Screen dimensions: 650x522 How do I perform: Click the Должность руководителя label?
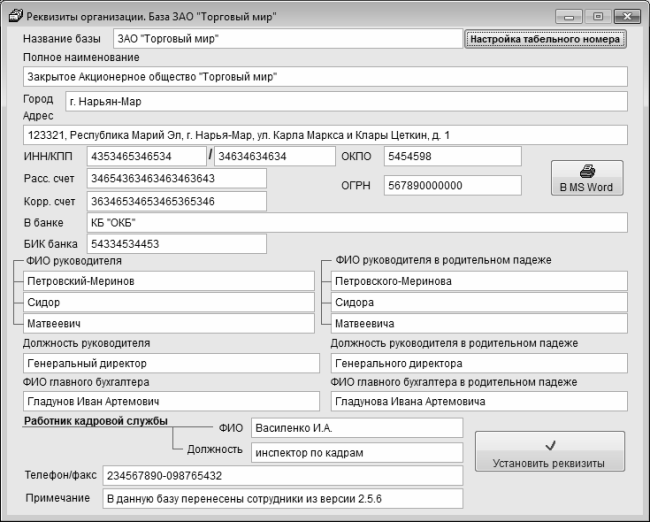(87, 343)
